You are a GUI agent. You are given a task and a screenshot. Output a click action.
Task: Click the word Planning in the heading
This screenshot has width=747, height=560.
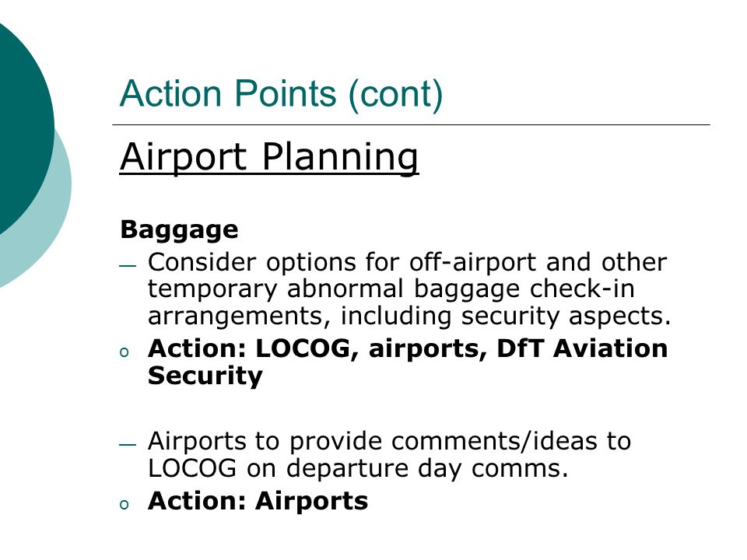pyautogui.click(x=340, y=157)
